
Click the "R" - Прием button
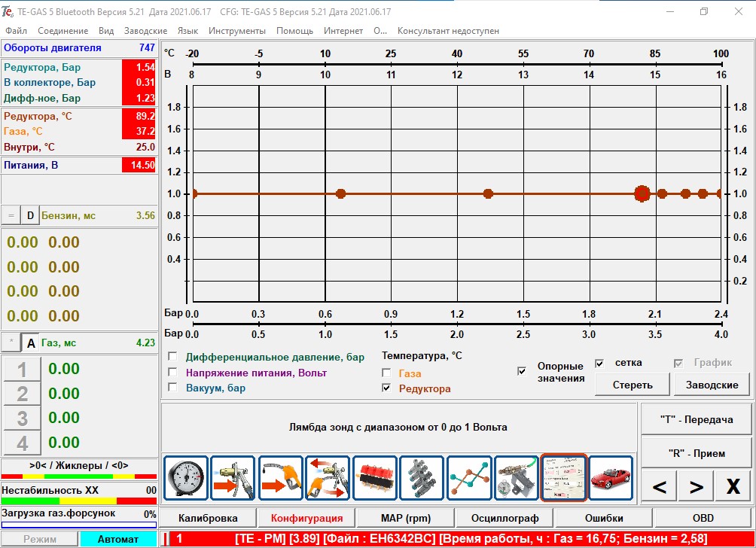[697, 453]
